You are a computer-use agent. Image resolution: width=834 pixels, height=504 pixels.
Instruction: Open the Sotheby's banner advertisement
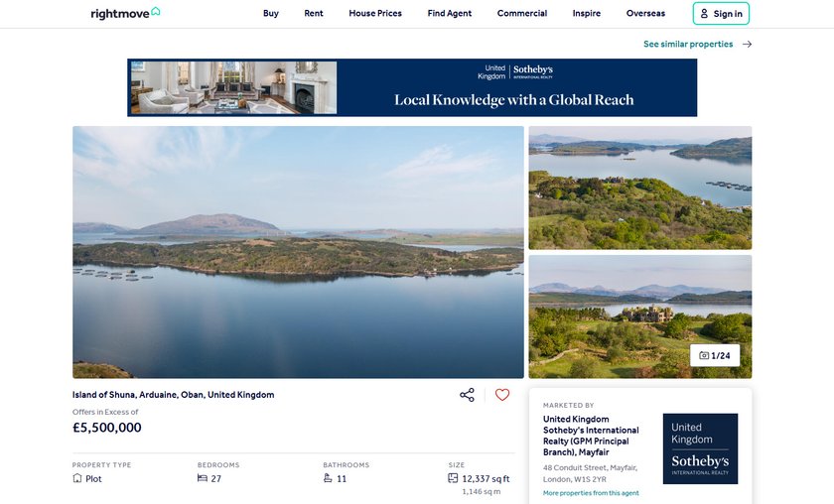(412, 87)
